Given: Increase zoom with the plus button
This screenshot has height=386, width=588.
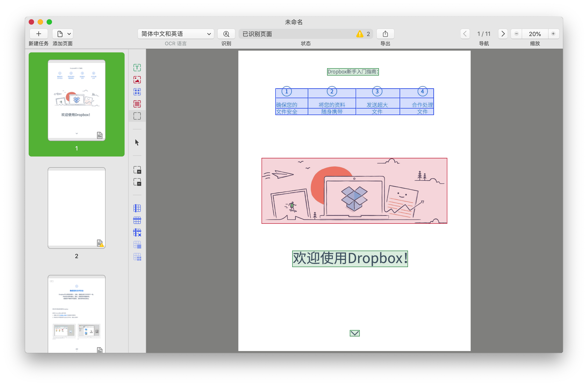Looking at the screenshot, I should [x=553, y=34].
